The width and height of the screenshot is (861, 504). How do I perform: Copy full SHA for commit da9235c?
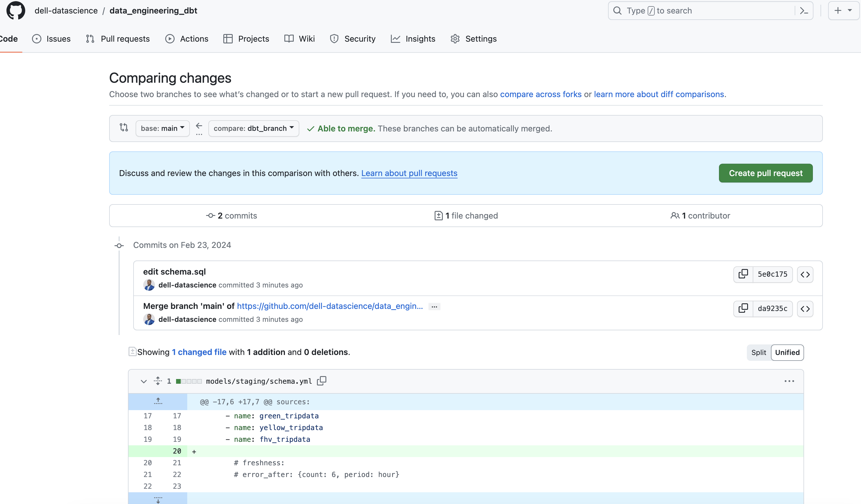pyautogui.click(x=743, y=309)
